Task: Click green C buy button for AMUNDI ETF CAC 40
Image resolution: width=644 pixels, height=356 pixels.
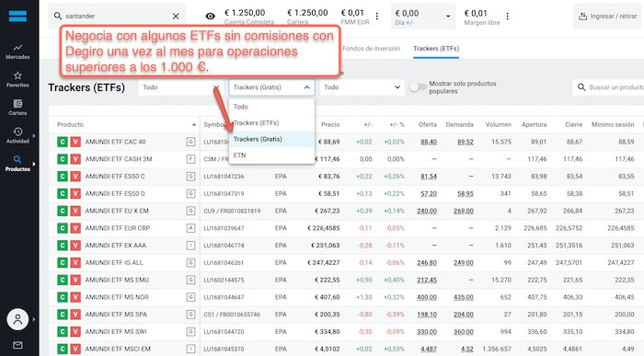Action: pos(63,142)
